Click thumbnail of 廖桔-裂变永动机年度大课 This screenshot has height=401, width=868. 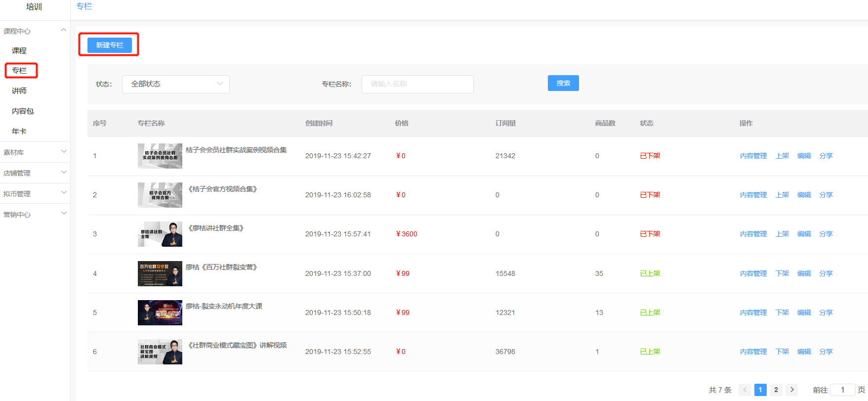point(160,312)
